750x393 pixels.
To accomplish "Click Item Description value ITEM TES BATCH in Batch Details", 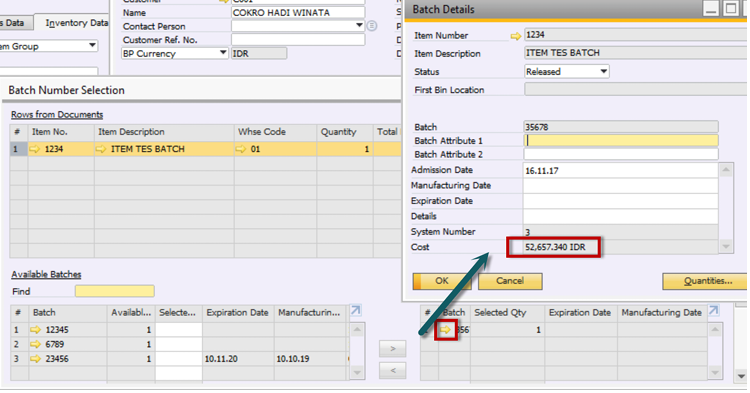I will 636,53.
